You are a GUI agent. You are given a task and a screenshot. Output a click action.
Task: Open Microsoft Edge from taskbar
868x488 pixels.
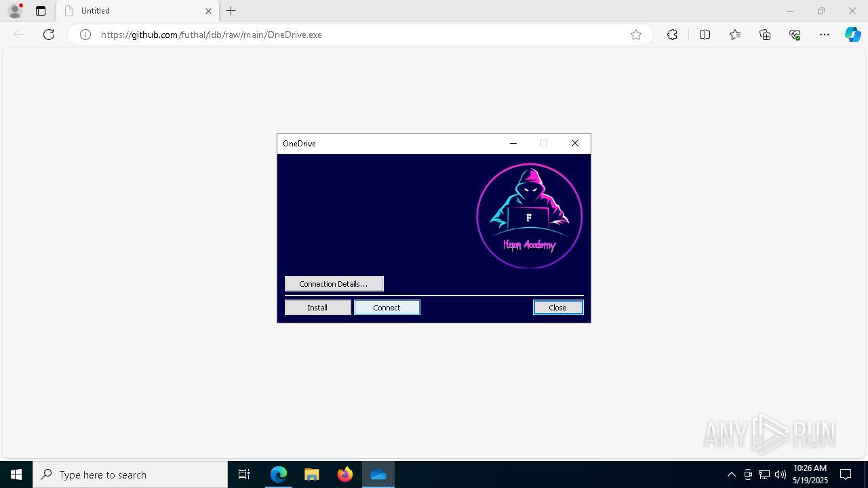(279, 474)
